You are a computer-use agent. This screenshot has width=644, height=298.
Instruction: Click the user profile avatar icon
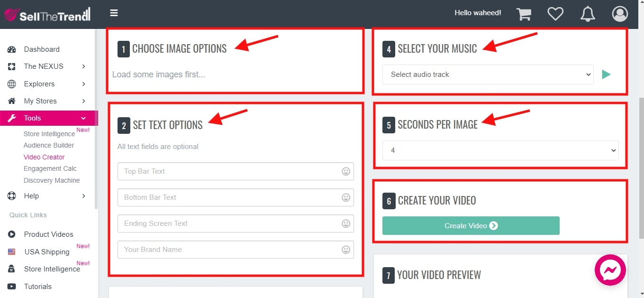point(620,14)
